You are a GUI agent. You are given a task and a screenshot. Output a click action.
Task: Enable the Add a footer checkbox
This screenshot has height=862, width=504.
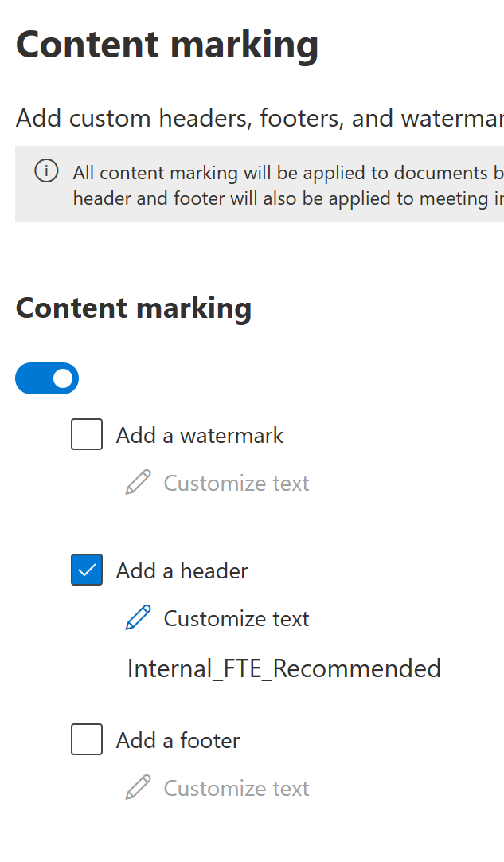tap(87, 739)
